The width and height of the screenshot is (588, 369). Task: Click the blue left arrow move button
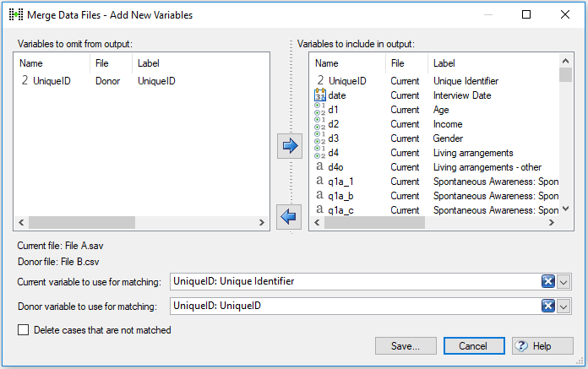tap(289, 216)
